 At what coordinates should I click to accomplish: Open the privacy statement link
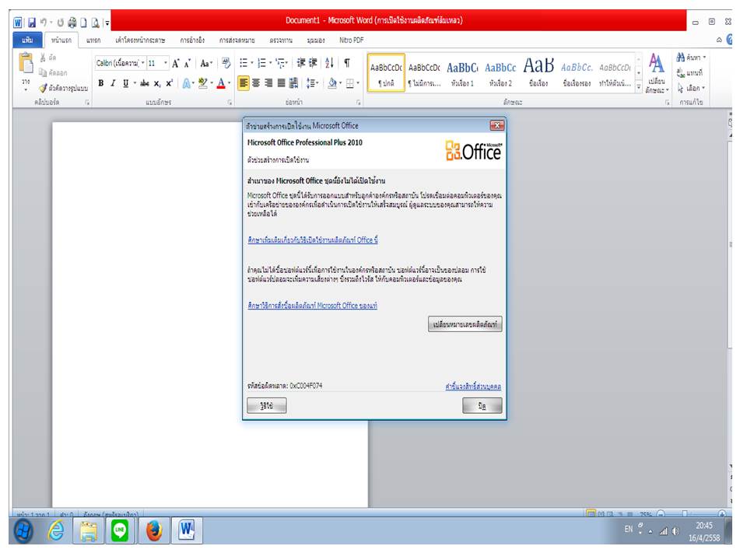tap(473, 387)
